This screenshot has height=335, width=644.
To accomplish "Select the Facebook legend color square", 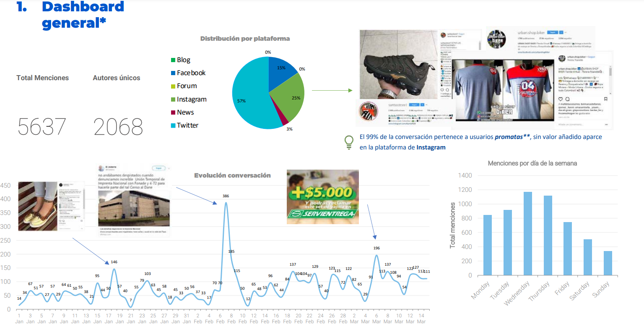I will point(173,73).
